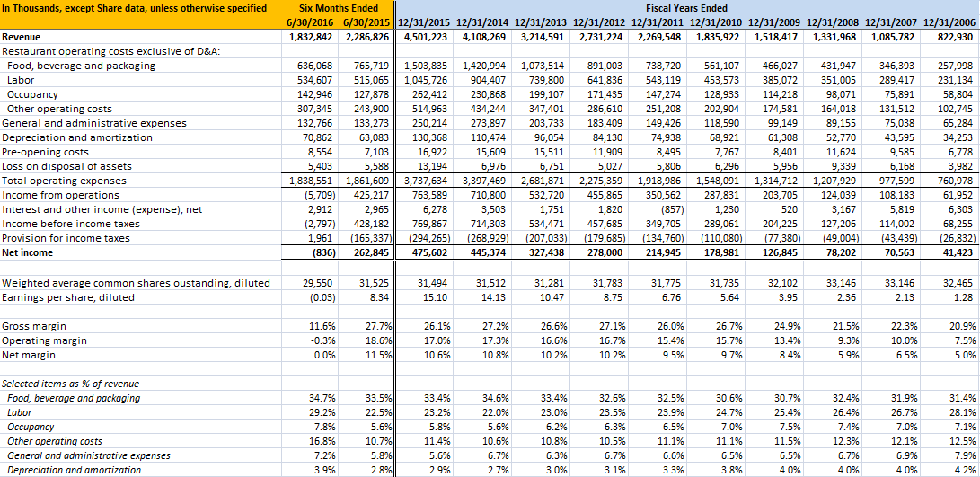The width and height of the screenshot is (980, 477).
Task: Select operating margin value -0.3%
Action: (322, 340)
